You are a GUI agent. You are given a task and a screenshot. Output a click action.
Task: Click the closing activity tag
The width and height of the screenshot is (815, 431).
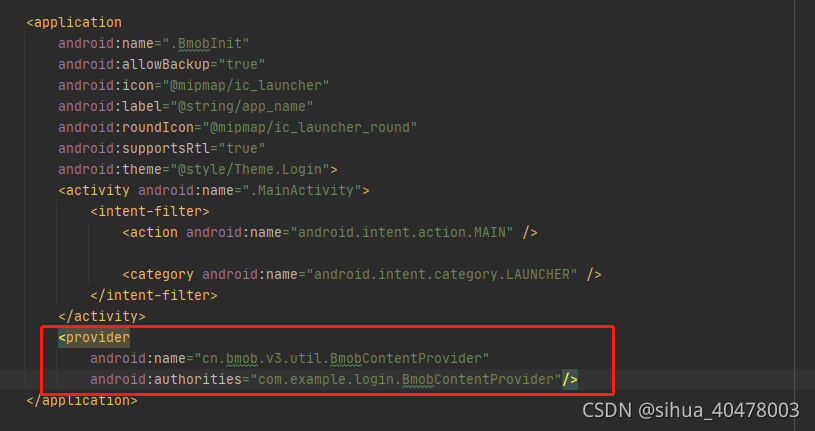point(101,316)
